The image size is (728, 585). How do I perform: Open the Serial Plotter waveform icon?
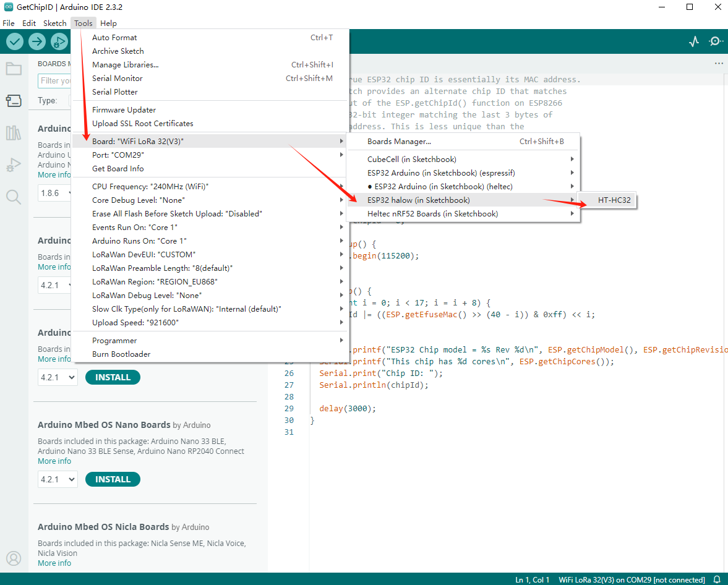coord(694,41)
